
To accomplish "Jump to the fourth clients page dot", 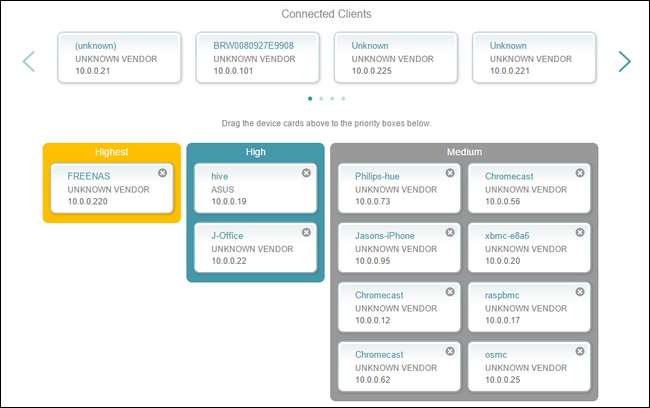I will 343,99.
